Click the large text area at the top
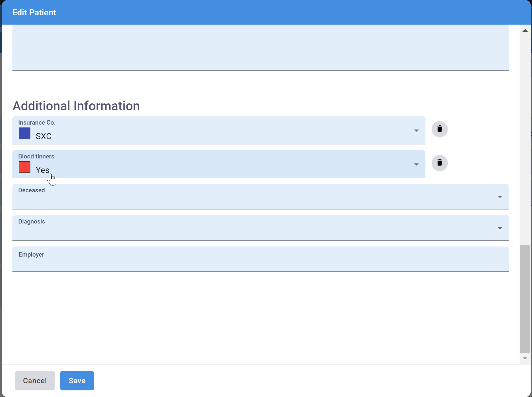This screenshot has height=397, width=532. click(260, 48)
